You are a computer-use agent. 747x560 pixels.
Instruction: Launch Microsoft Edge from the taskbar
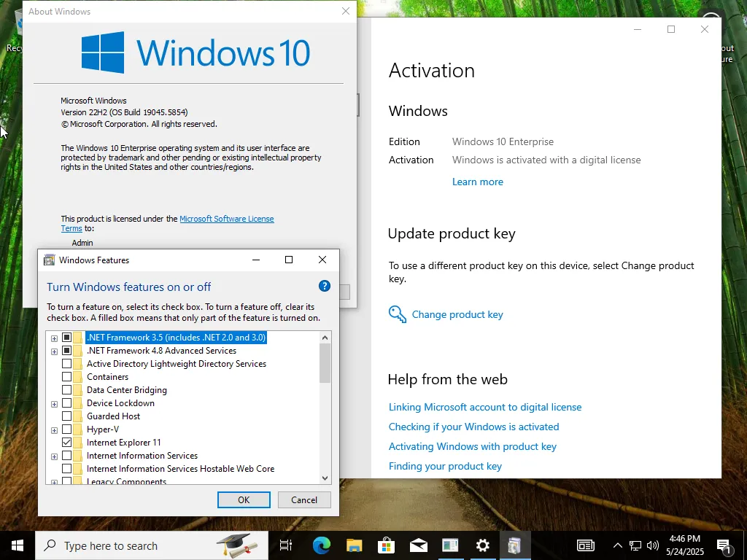pyautogui.click(x=322, y=545)
